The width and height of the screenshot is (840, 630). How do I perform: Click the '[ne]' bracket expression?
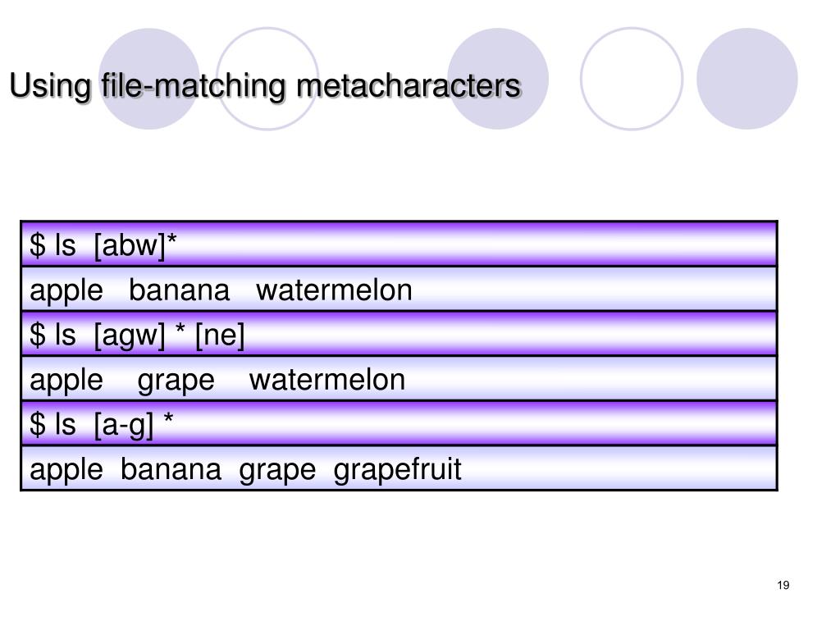pos(220,336)
